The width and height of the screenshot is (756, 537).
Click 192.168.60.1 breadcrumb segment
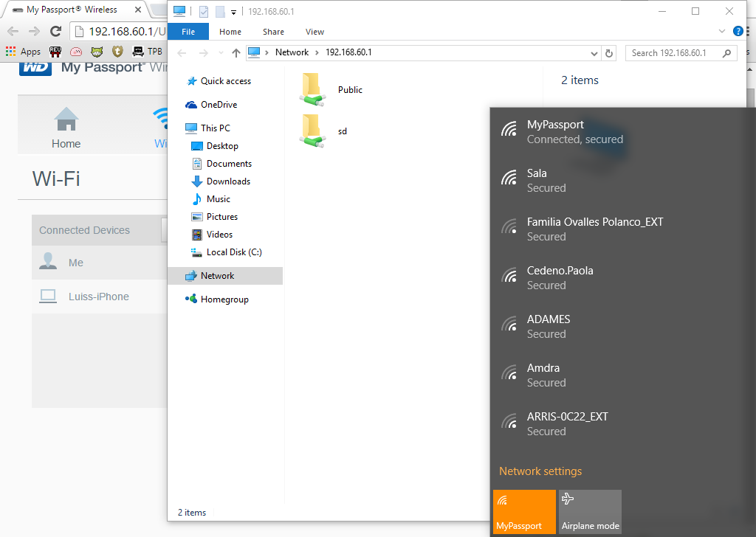click(x=348, y=52)
